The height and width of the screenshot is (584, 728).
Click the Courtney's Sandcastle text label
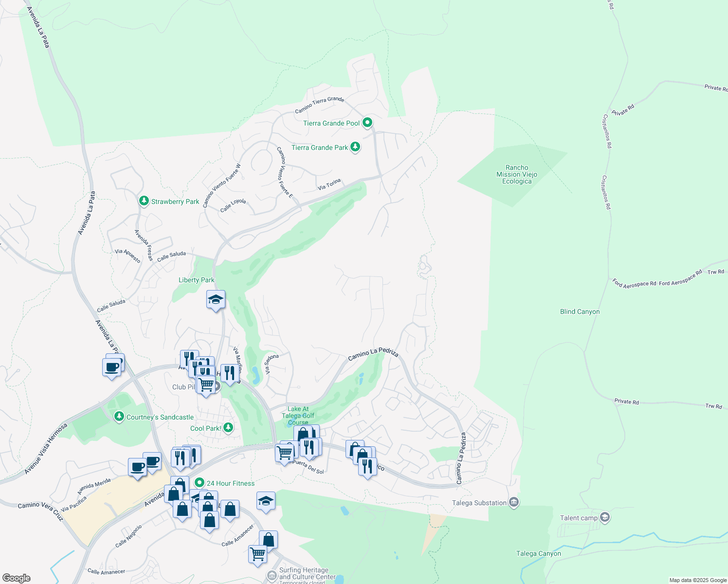[160, 417]
